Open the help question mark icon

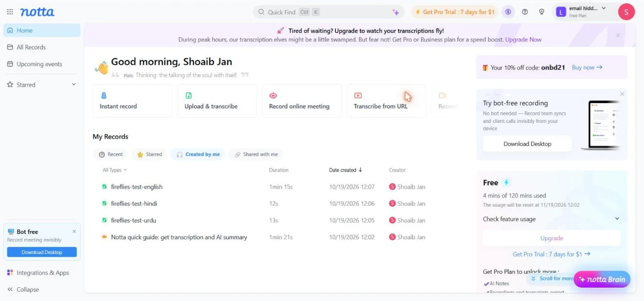tap(525, 12)
